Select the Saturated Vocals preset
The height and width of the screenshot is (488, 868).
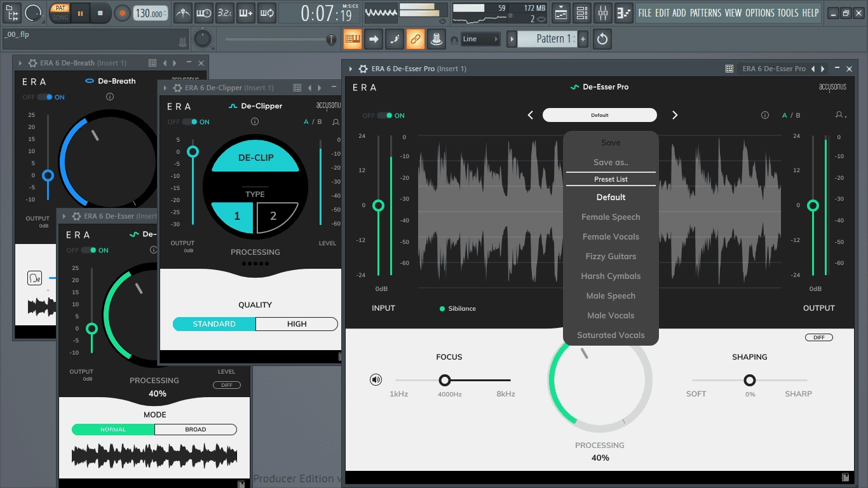[x=611, y=335]
